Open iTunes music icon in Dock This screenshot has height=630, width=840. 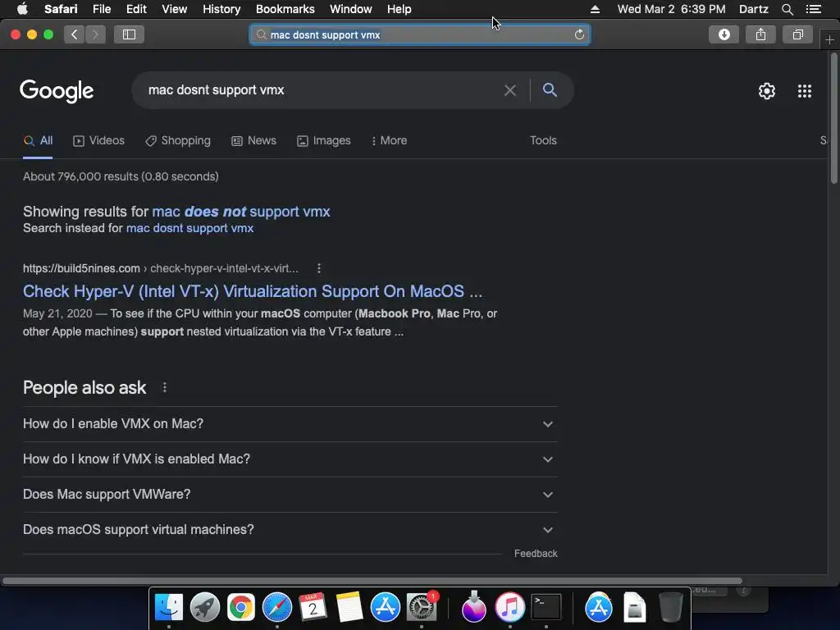pyautogui.click(x=510, y=608)
